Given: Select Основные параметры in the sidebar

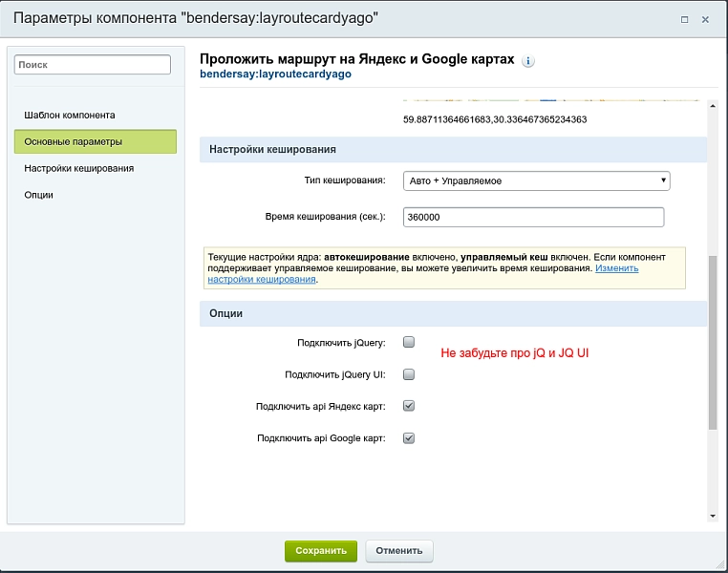Looking at the screenshot, I should (96, 141).
